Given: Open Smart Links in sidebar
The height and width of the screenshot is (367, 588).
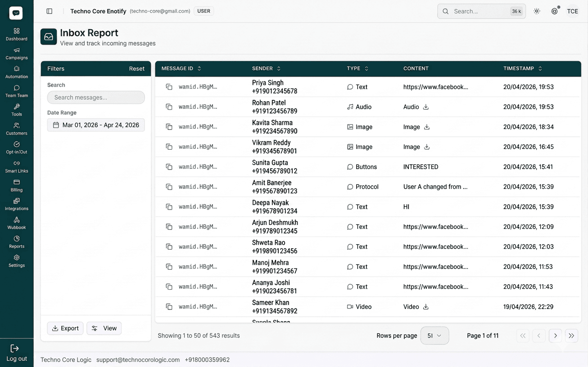Looking at the screenshot, I should pos(17,166).
